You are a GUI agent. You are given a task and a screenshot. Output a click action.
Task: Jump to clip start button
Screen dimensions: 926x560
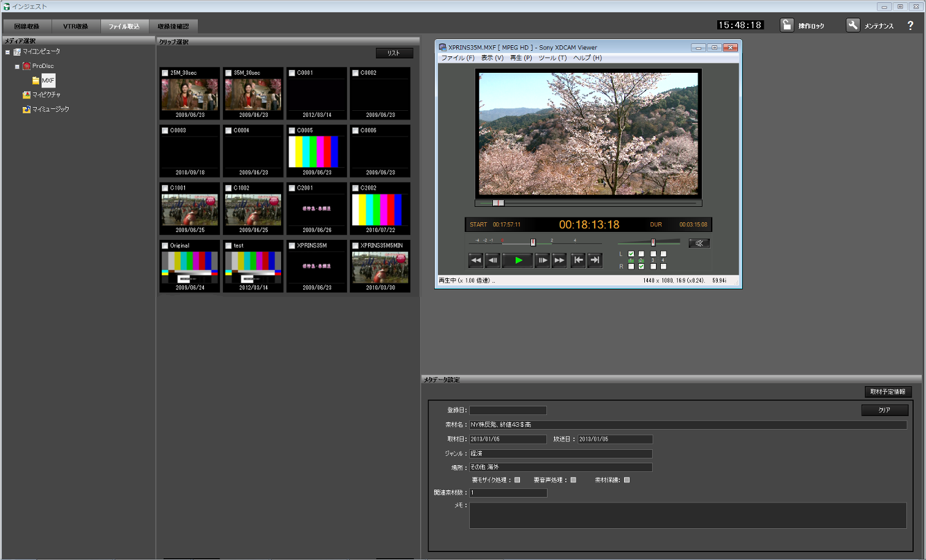pos(578,261)
